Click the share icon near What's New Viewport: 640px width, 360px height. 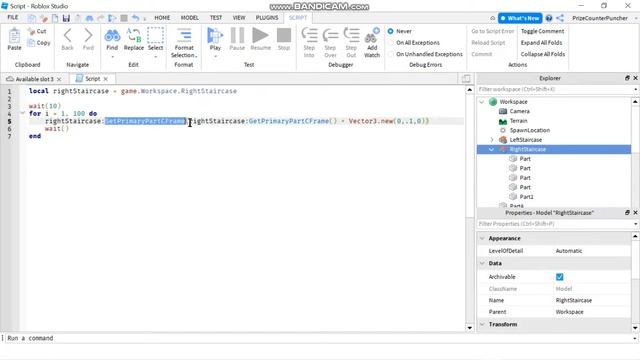point(560,18)
